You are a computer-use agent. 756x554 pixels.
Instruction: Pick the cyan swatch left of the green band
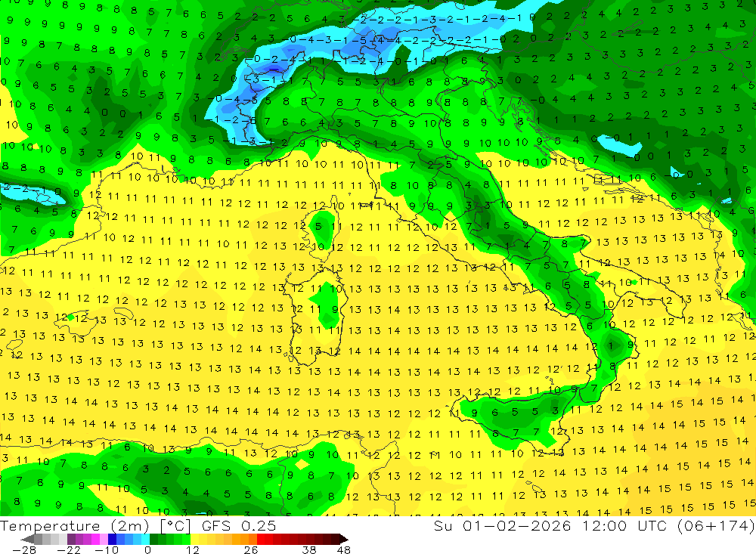pyautogui.click(x=145, y=539)
